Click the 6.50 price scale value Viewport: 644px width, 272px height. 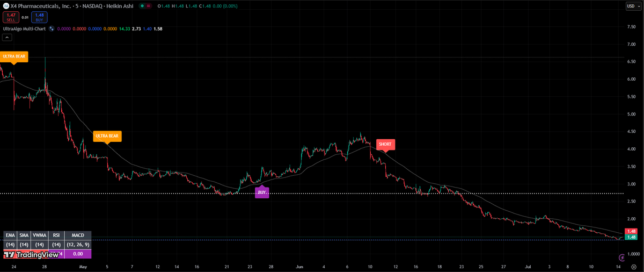pos(631,62)
